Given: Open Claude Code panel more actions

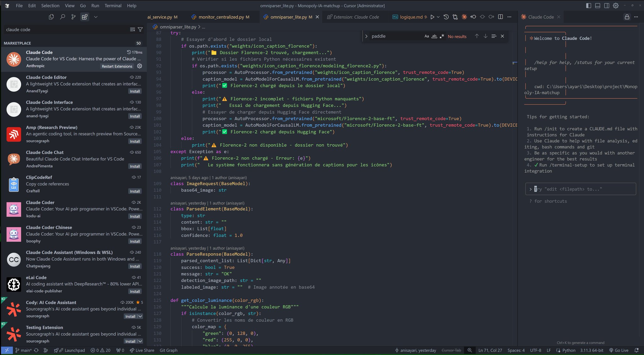Looking at the screenshot, I should tap(636, 17).
